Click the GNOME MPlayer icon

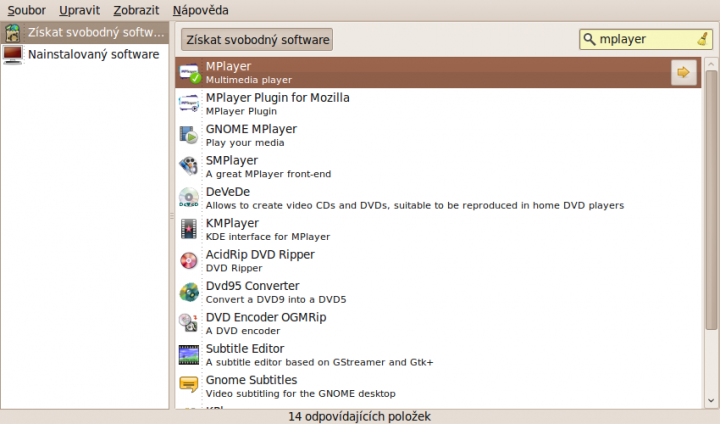(x=189, y=135)
